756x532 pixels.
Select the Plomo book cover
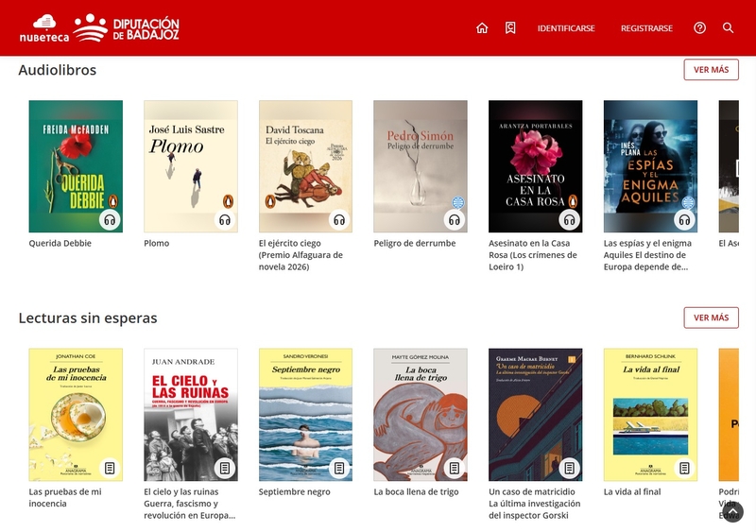[191, 166]
